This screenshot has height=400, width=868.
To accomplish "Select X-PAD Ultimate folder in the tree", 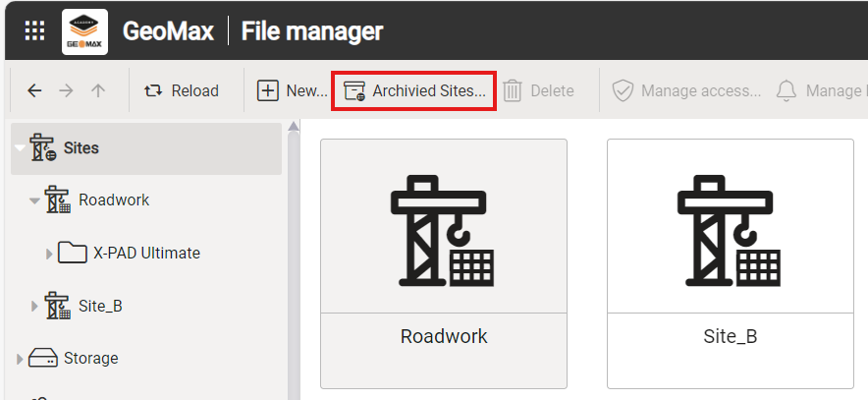I will [x=146, y=253].
